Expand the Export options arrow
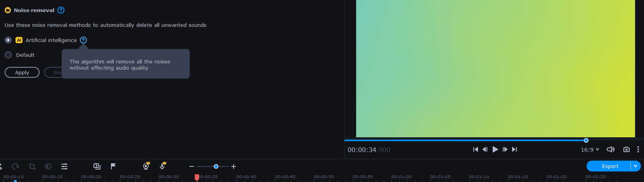644x182 pixels. pos(635,166)
